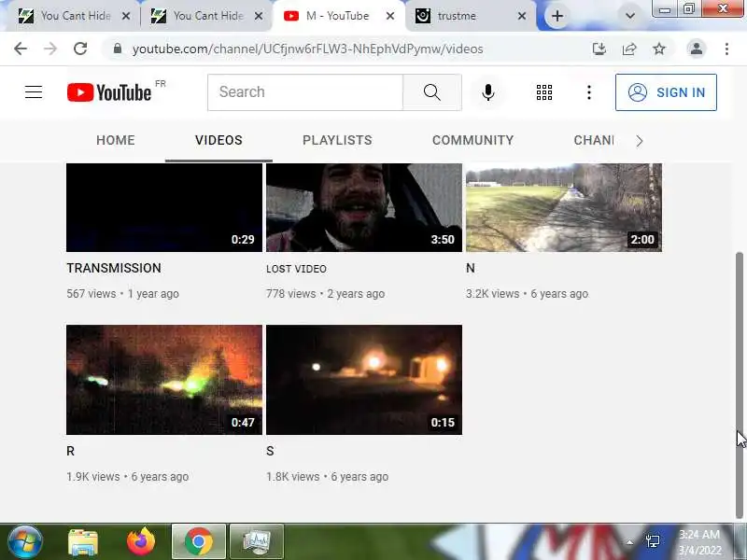Expand more channel tabs with right chevron

(640, 141)
